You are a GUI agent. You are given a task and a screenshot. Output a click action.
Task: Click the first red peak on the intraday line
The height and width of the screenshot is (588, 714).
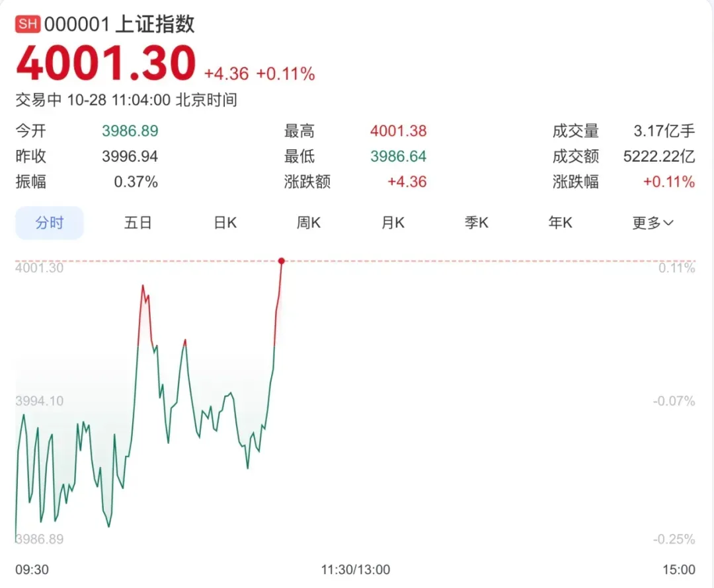click(143, 286)
